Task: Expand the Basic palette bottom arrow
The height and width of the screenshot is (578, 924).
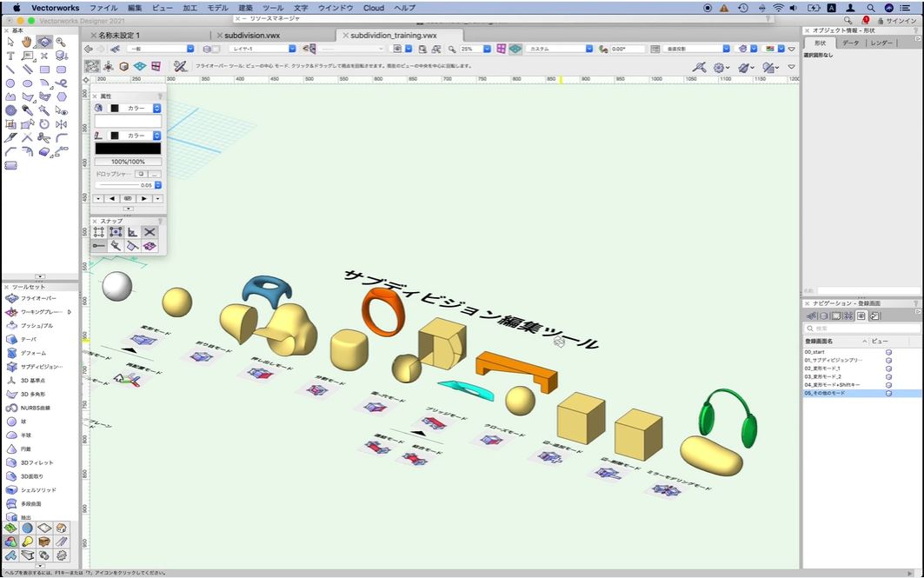Action: 40,276
